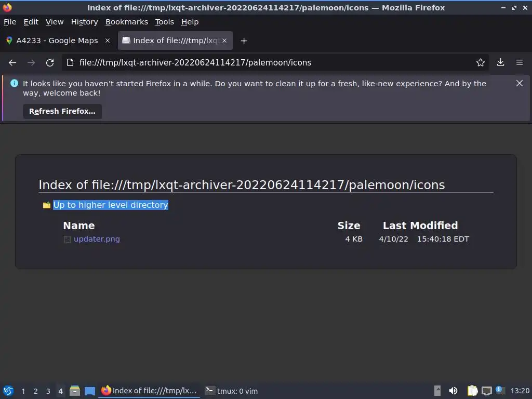Maximize the Mozilla Firefox window
Viewport: 532px width, 399px height.
point(514,7)
